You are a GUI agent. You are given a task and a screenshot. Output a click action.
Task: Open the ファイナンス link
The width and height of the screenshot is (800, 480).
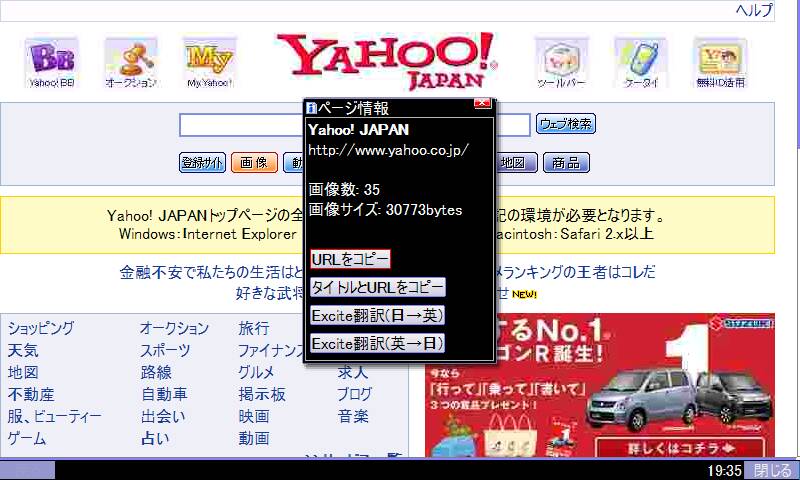point(270,350)
